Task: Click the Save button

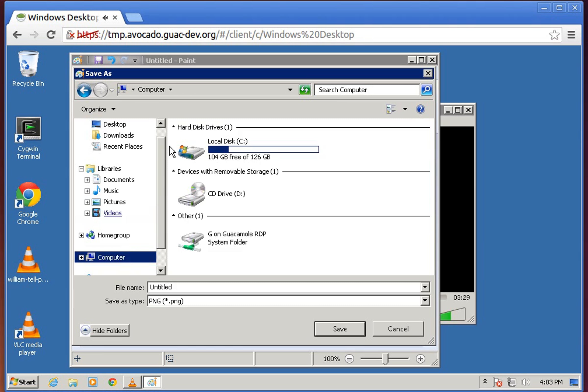Action: point(340,329)
